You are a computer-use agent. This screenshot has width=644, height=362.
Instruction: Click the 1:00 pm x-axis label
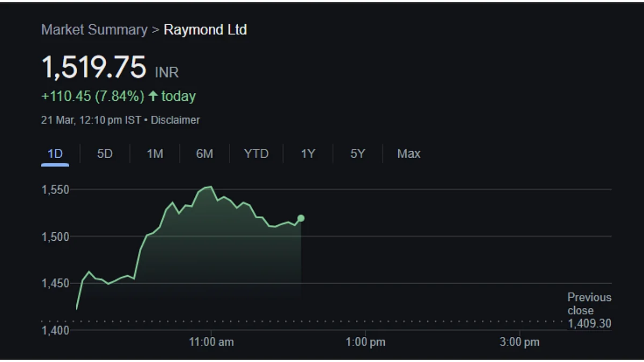click(365, 342)
